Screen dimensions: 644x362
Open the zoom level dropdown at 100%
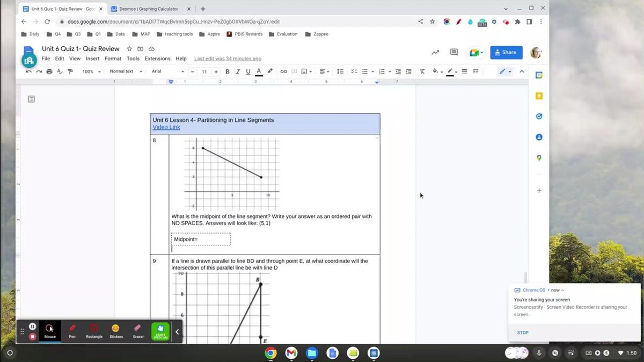[x=91, y=71]
